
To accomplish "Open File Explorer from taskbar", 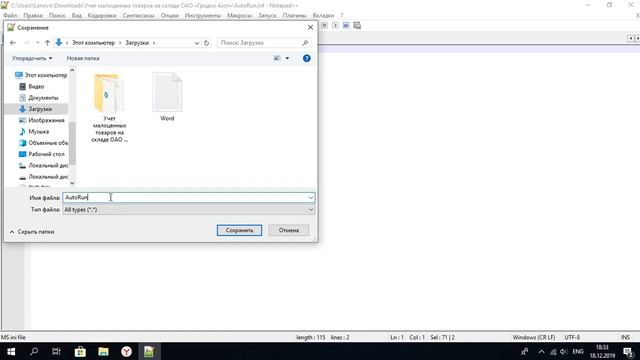I will click(103, 351).
